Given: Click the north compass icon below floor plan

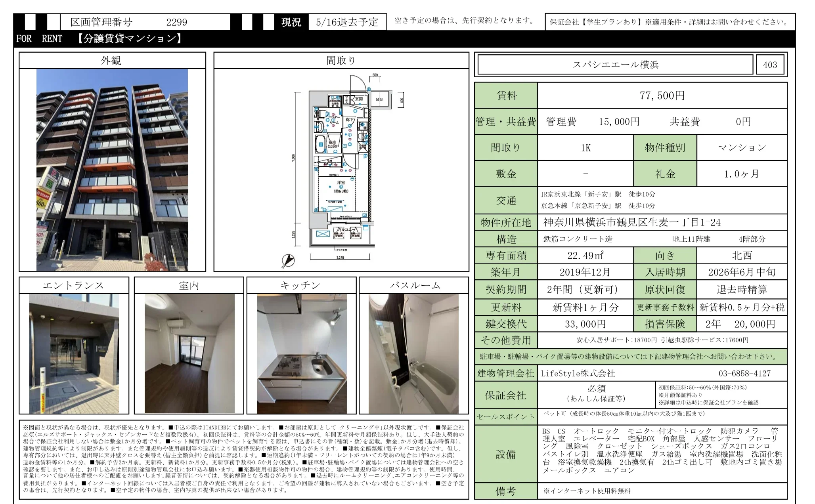Looking at the screenshot, I should coord(288,260).
